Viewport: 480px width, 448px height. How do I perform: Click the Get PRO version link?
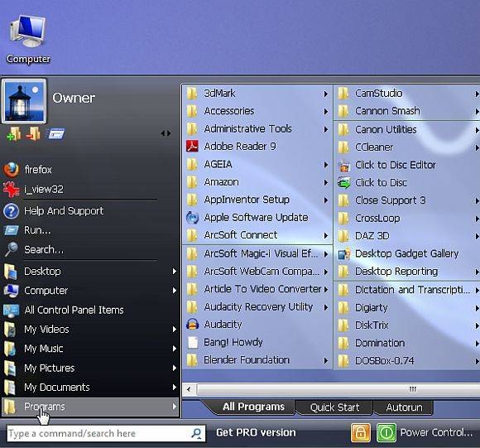256,433
